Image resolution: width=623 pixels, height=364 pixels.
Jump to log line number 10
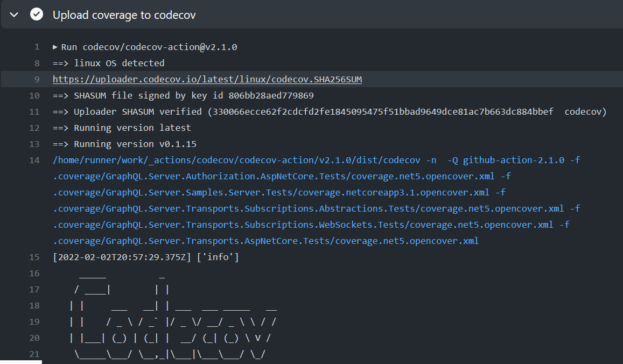tap(34, 96)
